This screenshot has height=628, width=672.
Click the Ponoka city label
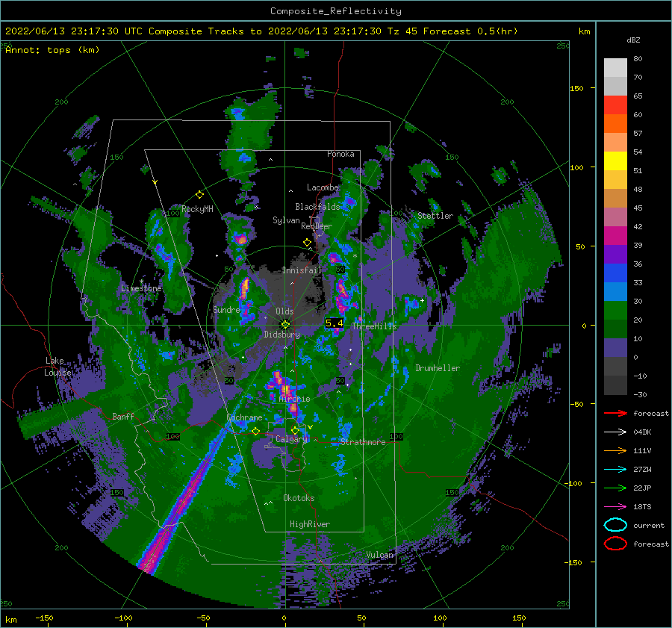tap(340, 154)
